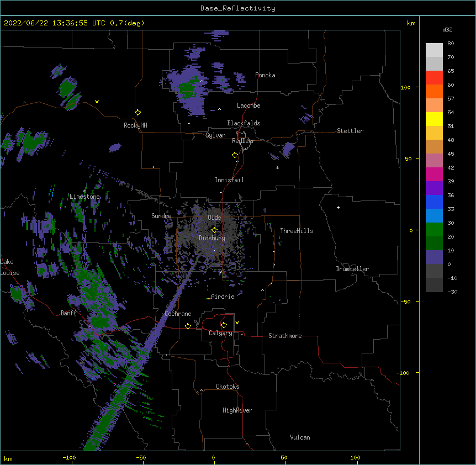Select the Calgary city label
Image resolution: width=476 pixels, height=465 pixels.
[x=220, y=333]
